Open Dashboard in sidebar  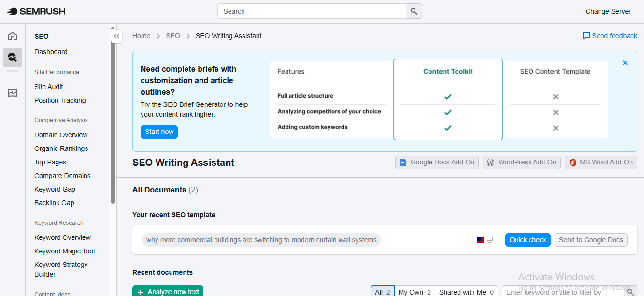tap(51, 52)
